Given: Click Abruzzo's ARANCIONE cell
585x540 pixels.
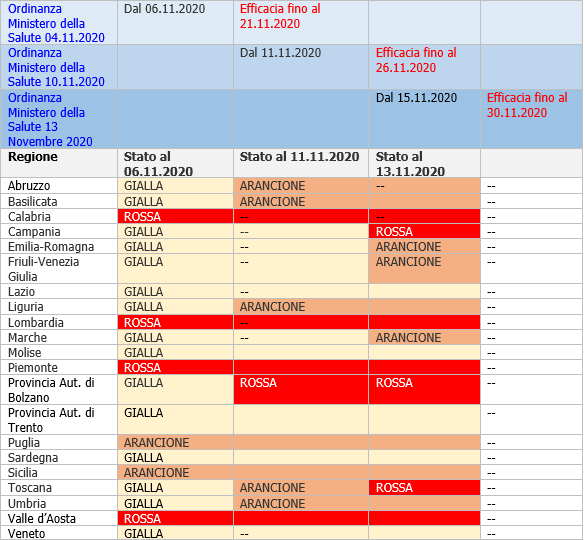Looking at the screenshot, I should pos(301,186).
